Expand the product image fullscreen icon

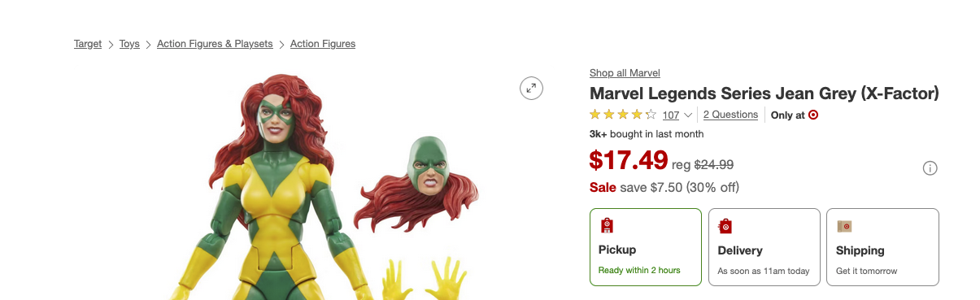[x=531, y=88]
